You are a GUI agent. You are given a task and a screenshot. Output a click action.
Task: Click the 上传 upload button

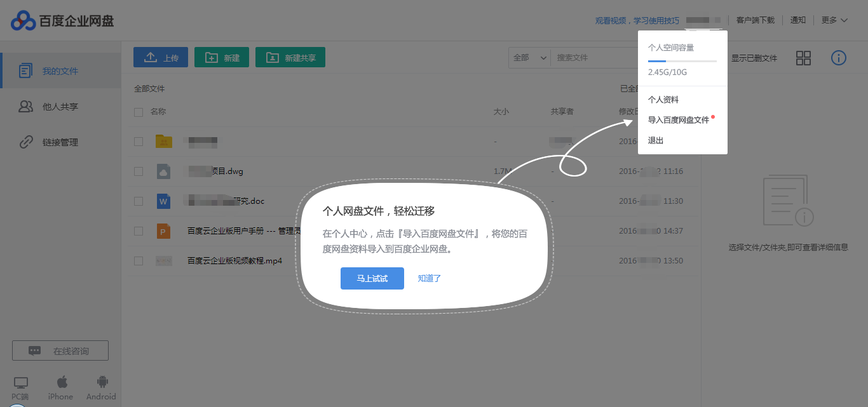click(x=161, y=57)
